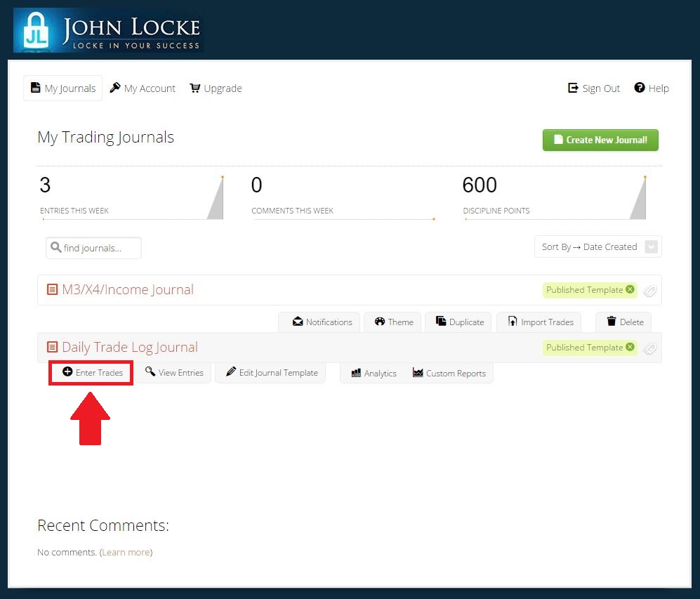
Task: Click the Recent Comments heading
Action: pos(103,525)
